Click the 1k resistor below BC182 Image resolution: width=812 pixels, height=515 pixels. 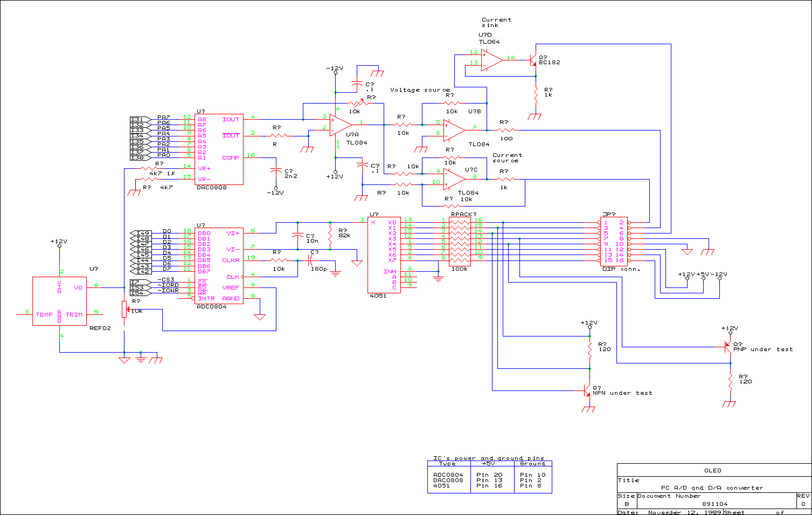(x=536, y=95)
